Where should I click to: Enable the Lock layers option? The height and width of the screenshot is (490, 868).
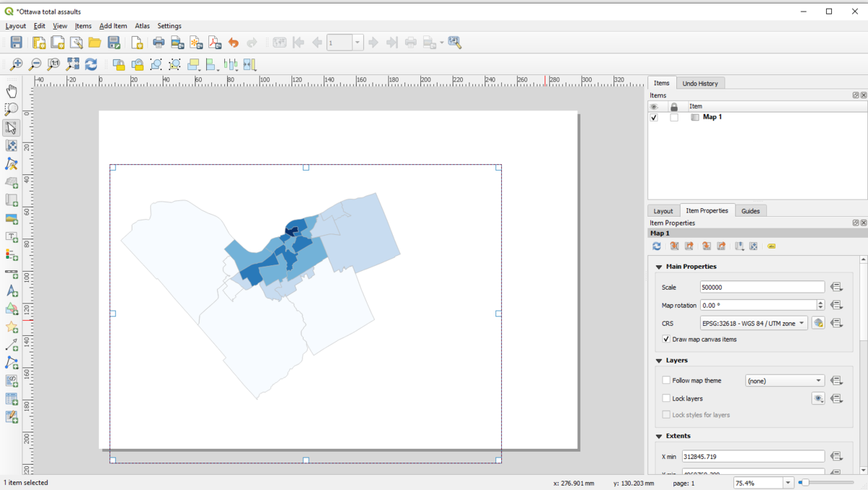tap(665, 398)
